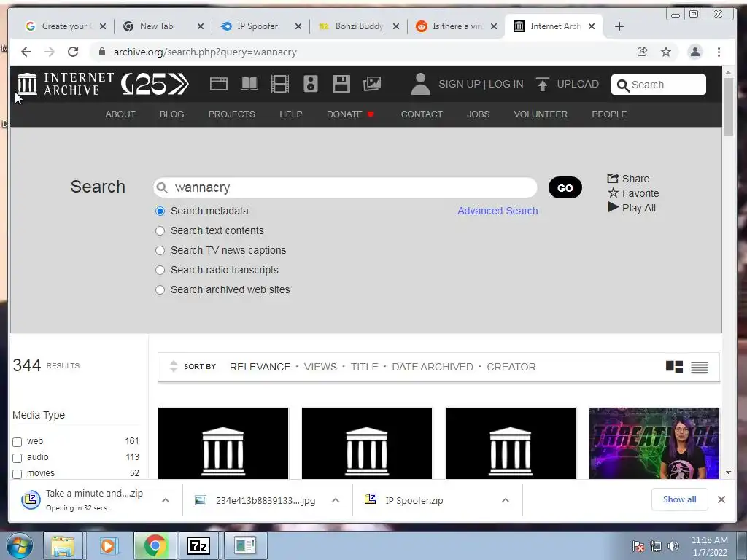Screen dimensions: 747x560
Task: Sort results by VIEWS
Action: 320,367
